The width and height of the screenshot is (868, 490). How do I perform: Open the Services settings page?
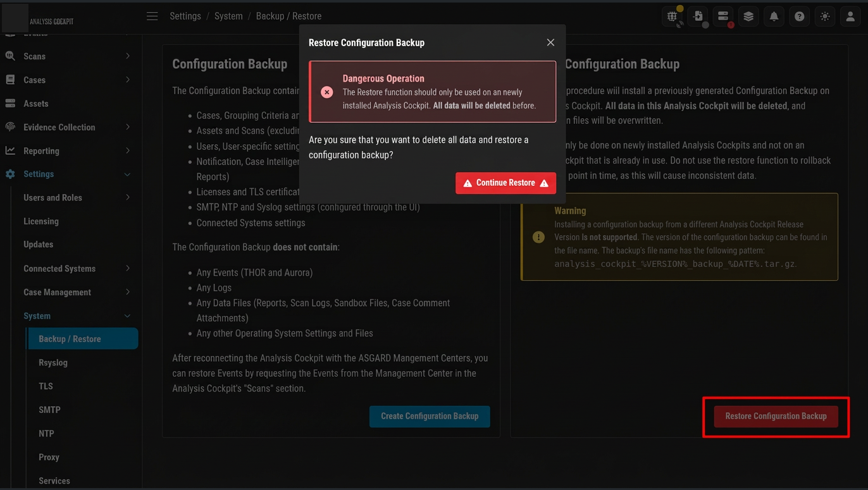[54, 481]
